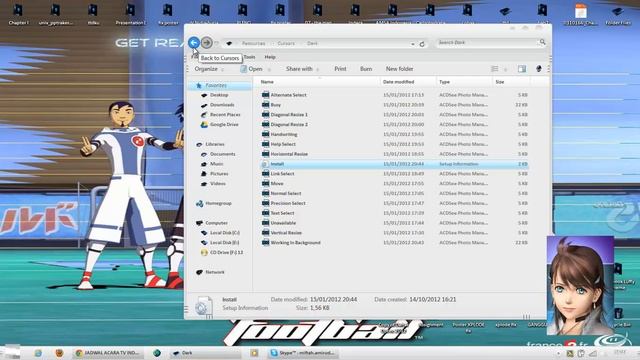Open Local Disk (C:) in sidebar
This screenshot has height=360, width=640.
(x=220, y=233)
